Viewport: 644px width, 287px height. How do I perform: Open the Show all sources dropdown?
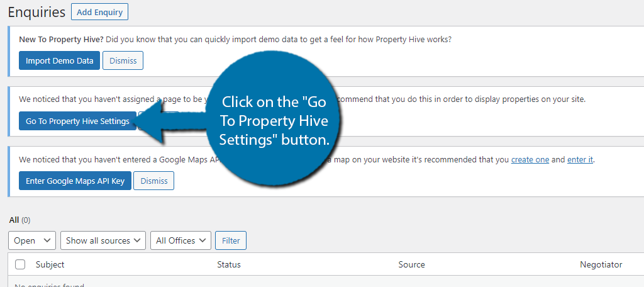point(103,240)
